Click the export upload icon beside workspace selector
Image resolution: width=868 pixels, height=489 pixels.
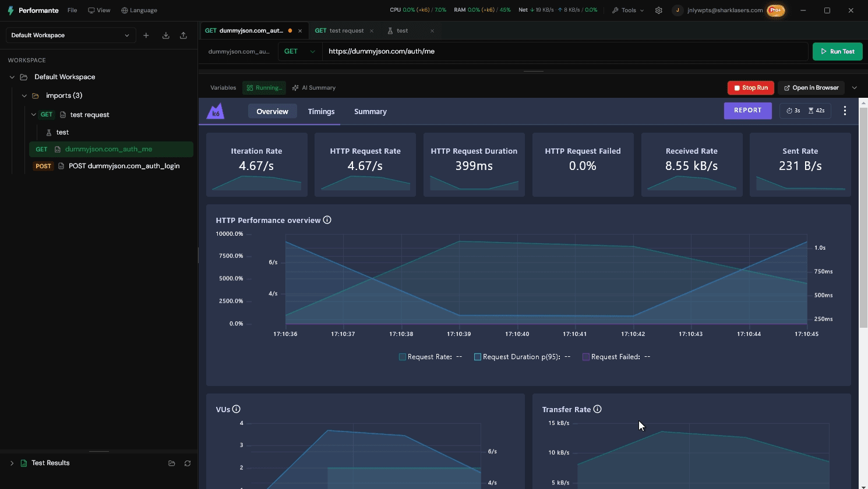(184, 36)
